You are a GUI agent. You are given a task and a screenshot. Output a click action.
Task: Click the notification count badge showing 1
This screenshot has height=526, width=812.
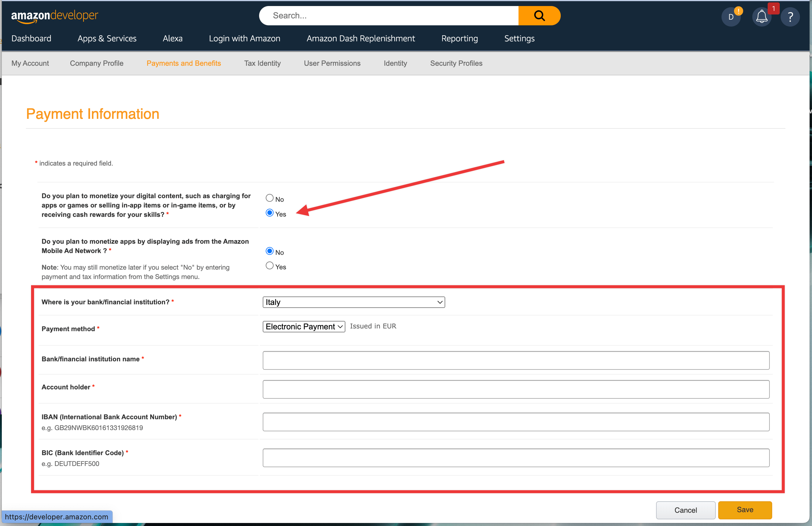(774, 8)
